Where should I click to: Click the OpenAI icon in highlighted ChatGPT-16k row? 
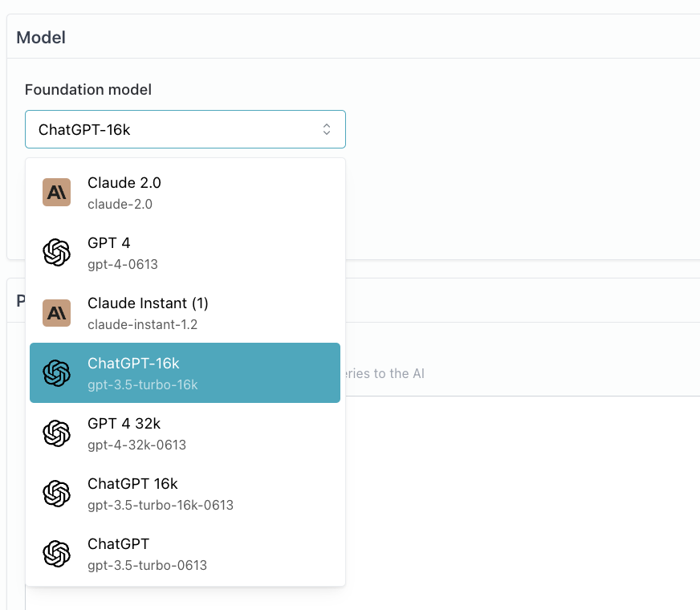57,373
